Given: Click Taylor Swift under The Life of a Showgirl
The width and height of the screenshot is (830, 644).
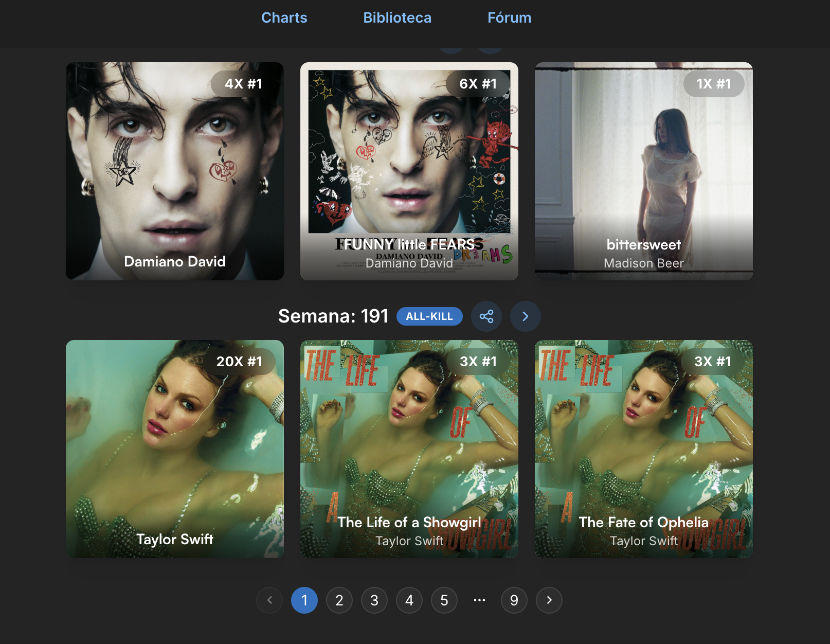Looking at the screenshot, I should click(409, 541).
